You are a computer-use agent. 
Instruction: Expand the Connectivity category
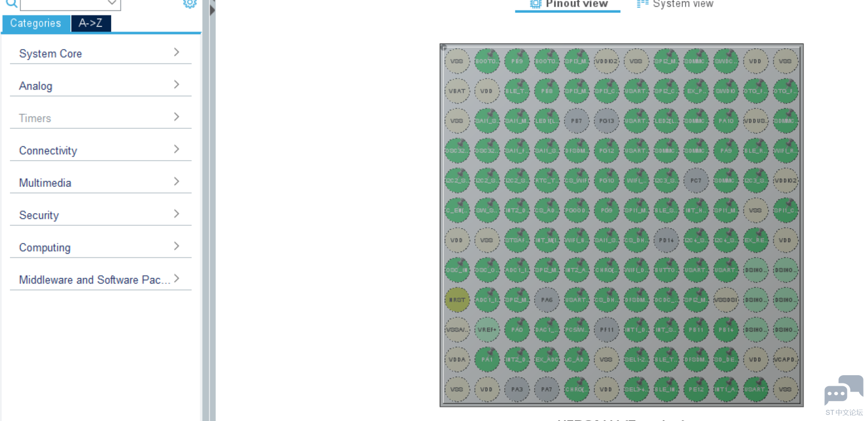pos(101,150)
